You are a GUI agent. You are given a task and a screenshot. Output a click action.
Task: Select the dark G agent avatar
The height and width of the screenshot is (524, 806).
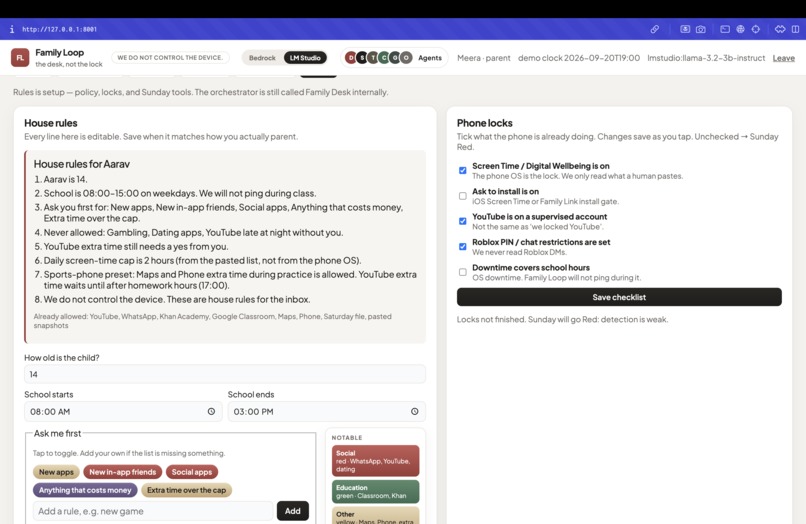(395, 58)
